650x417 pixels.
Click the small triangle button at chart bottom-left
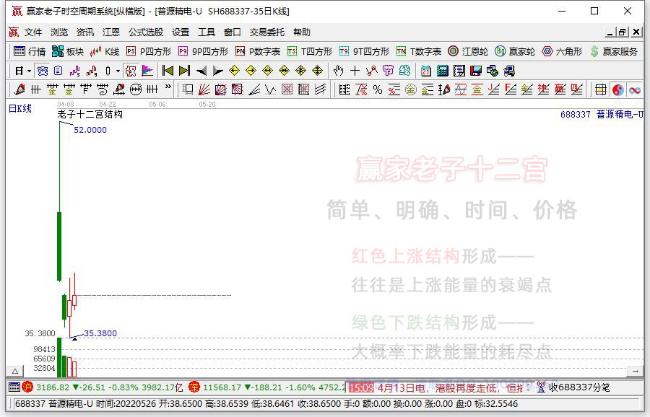click(15, 371)
